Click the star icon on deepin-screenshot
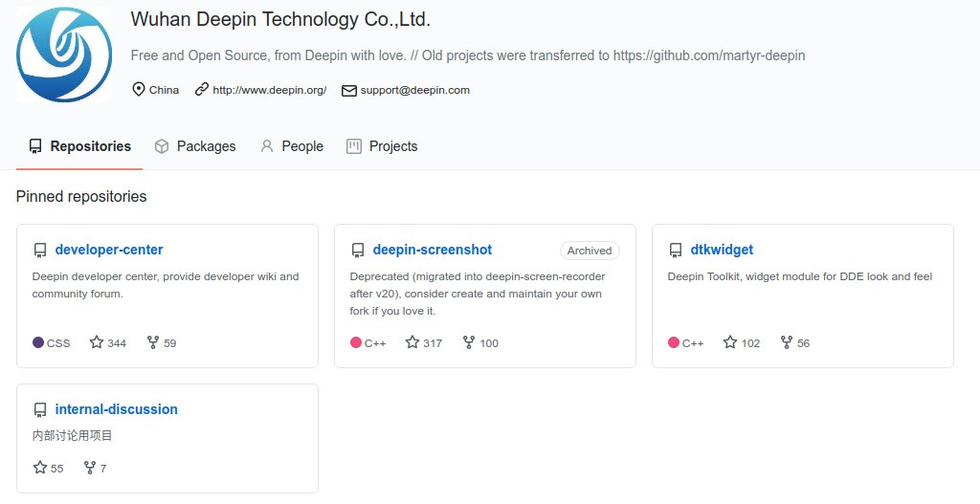Viewport: 980px width, 504px height. pyautogui.click(x=412, y=342)
